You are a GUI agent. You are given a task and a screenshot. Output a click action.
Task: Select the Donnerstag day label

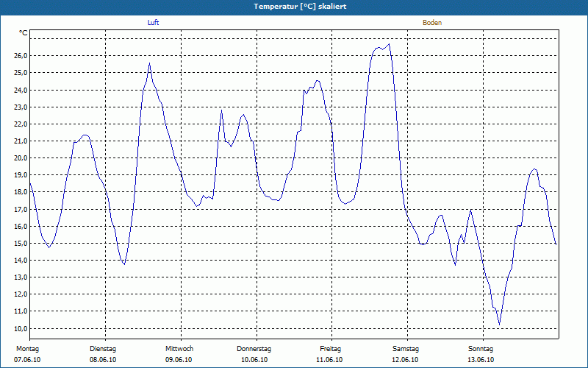tap(254, 349)
